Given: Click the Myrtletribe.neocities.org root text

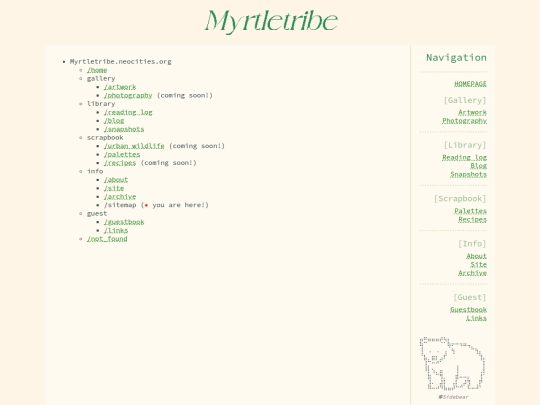Looking at the screenshot, I should point(121,62).
